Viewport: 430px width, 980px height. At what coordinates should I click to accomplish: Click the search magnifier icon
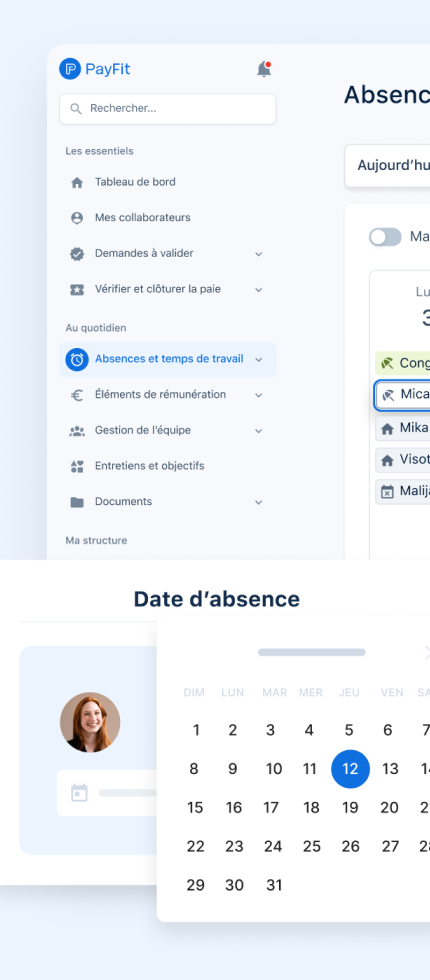(x=76, y=109)
